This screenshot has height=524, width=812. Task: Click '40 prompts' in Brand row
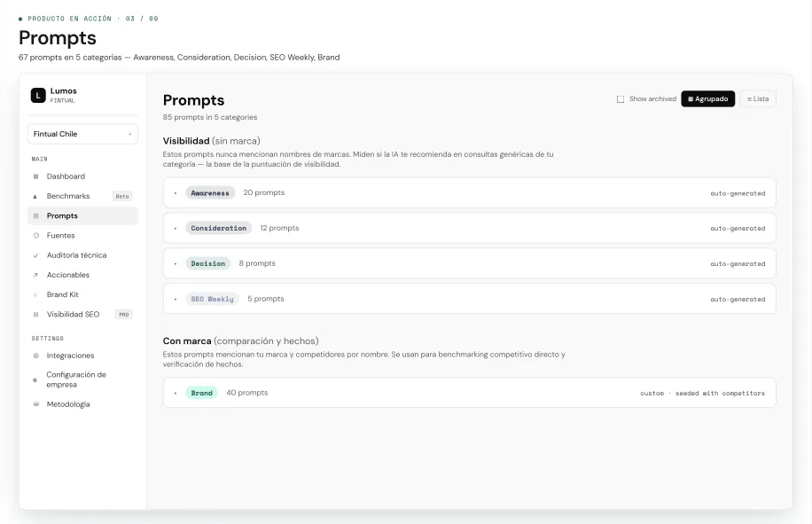tap(247, 393)
